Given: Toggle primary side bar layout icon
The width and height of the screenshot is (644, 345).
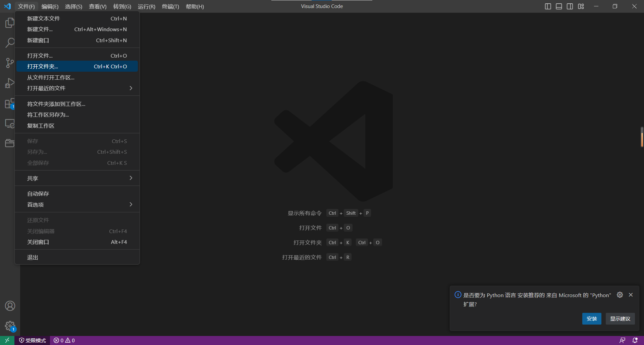Looking at the screenshot, I should pyautogui.click(x=548, y=6).
